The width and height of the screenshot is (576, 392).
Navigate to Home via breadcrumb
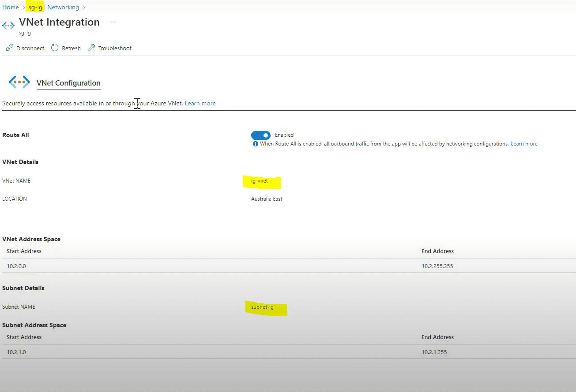tap(10, 7)
